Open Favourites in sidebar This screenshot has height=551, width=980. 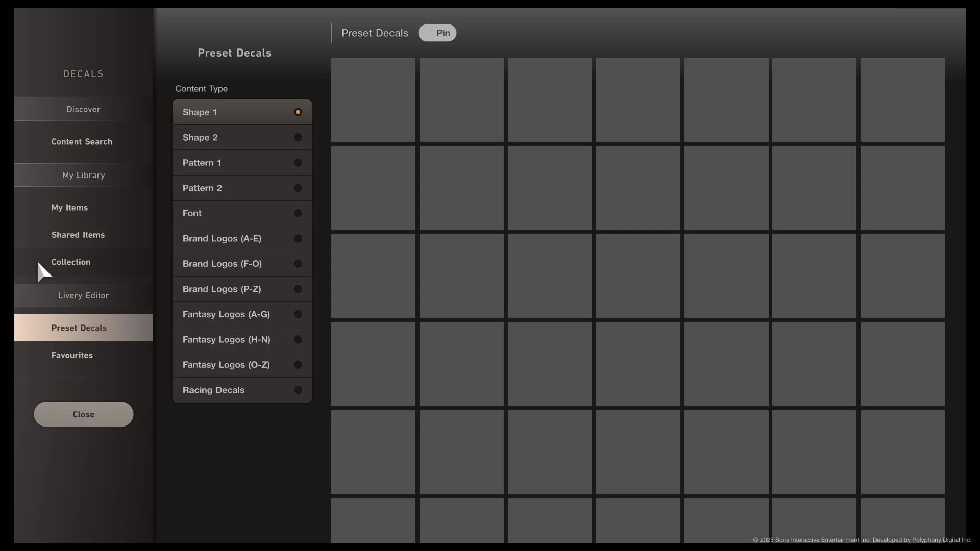[84, 355]
